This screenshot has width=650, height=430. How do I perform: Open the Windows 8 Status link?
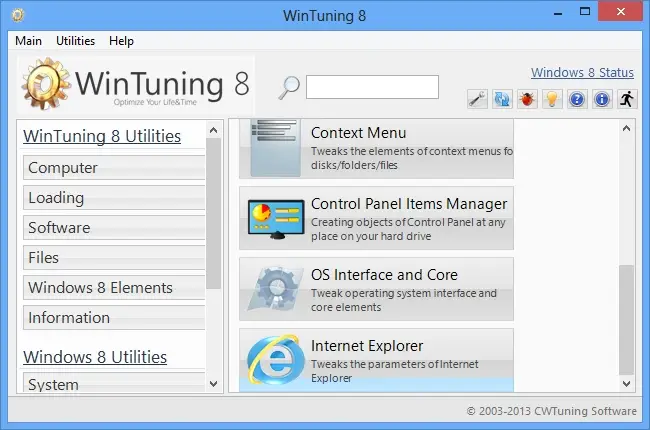click(x=582, y=73)
